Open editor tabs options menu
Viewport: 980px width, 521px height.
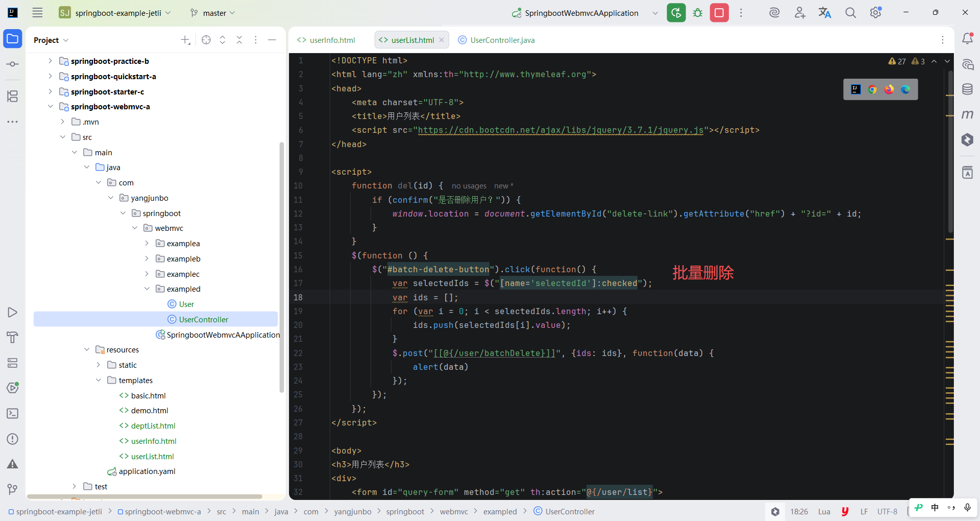pyautogui.click(x=943, y=40)
